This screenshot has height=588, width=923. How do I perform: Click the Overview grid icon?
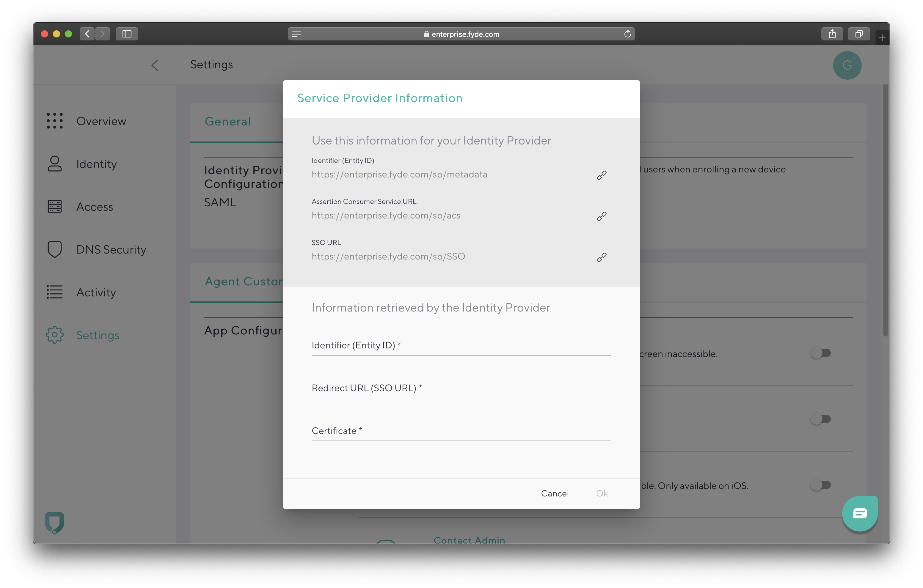click(54, 121)
